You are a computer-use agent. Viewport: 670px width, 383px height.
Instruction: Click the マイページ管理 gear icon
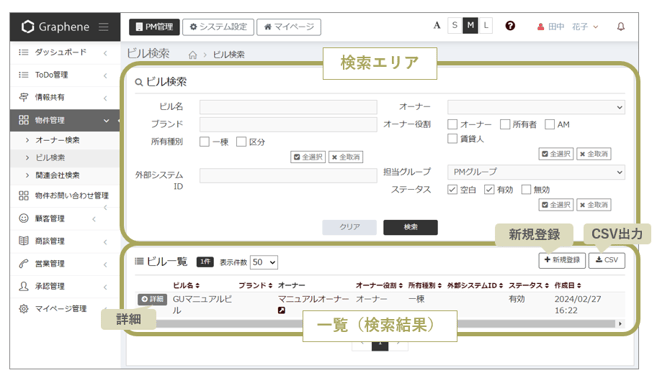click(24, 309)
